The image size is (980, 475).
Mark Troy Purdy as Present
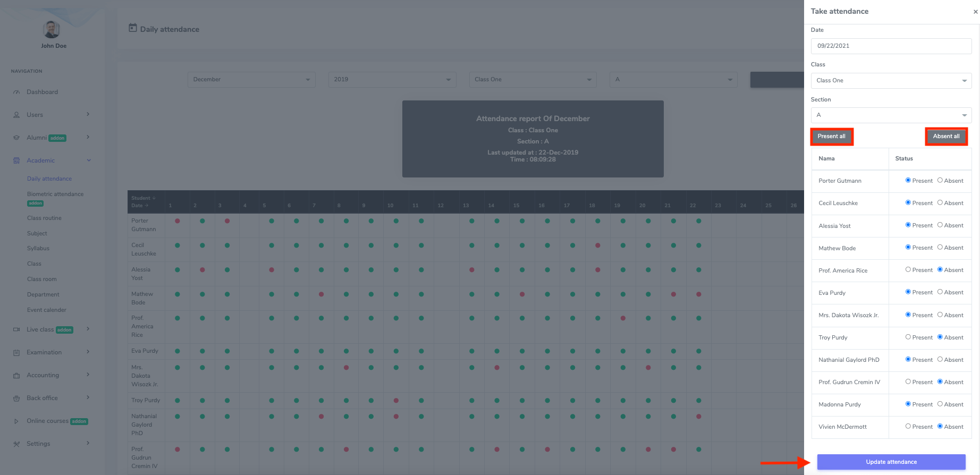pos(908,337)
